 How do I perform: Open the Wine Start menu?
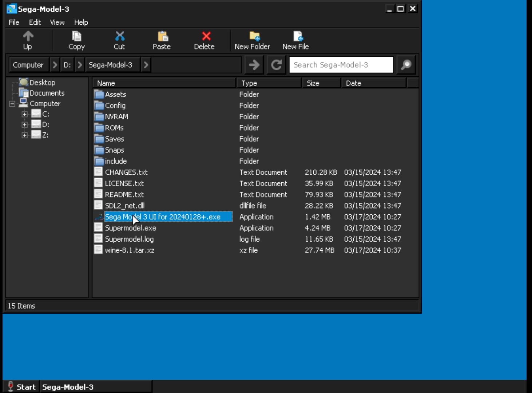(x=22, y=387)
